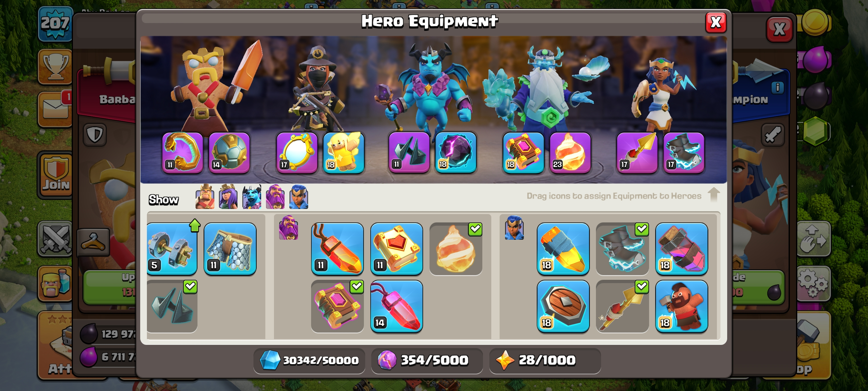Image resolution: width=868 pixels, height=391 pixels.
Task: Open the Starry Ore 28/1000 counter
Action: click(x=545, y=360)
